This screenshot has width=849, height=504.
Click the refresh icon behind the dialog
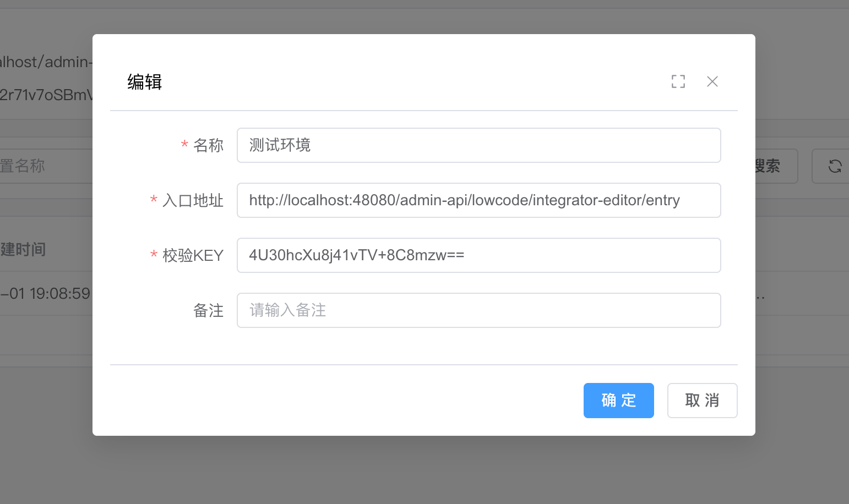click(834, 166)
